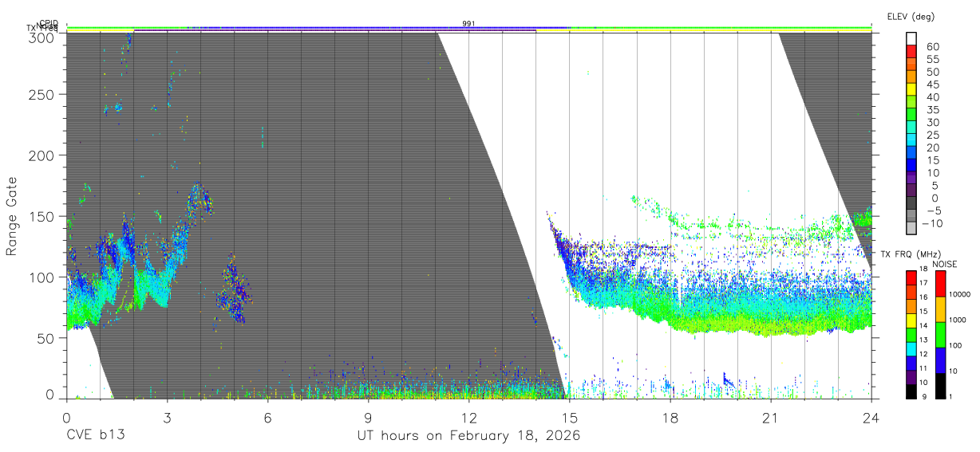Screen dimensions: 980x452
Task: Click the 'CPID' label at top left
Action: [x=49, y=24]
